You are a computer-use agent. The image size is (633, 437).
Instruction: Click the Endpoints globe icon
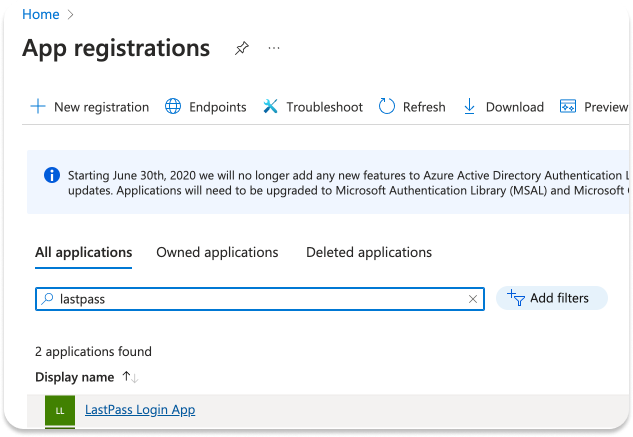click(x=173, y=107)
